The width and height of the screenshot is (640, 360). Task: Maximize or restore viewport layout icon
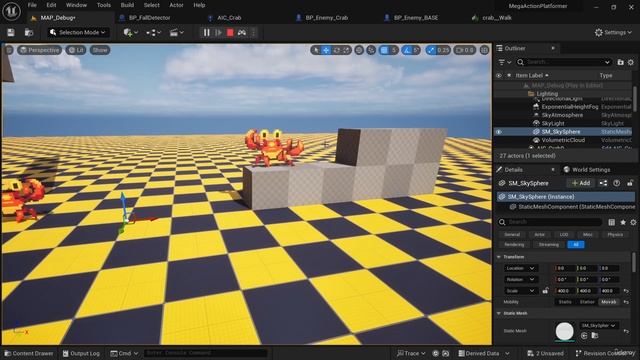[484, 50]
